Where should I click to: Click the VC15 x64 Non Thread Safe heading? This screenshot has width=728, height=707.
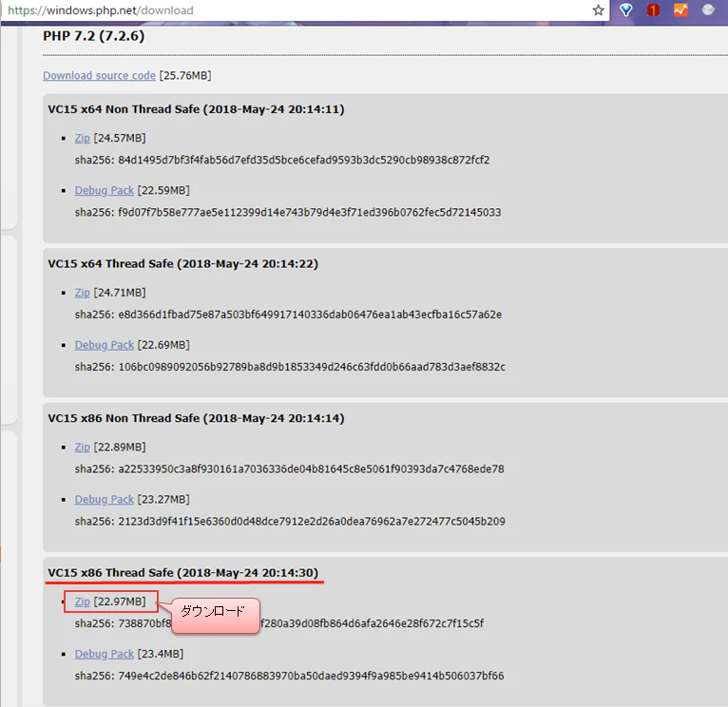coord(196,109)
